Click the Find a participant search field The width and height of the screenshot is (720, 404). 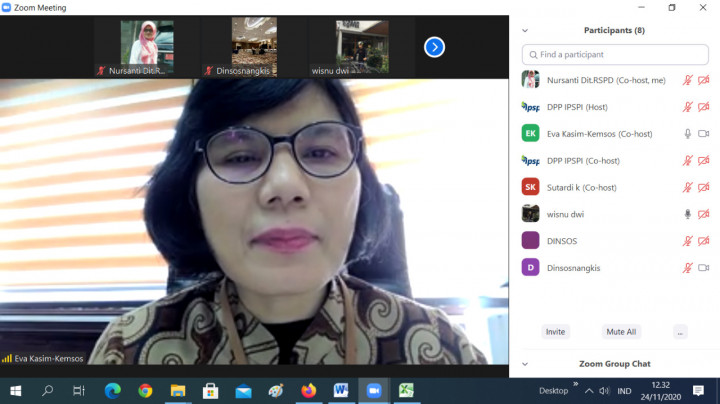click(615, 54)
